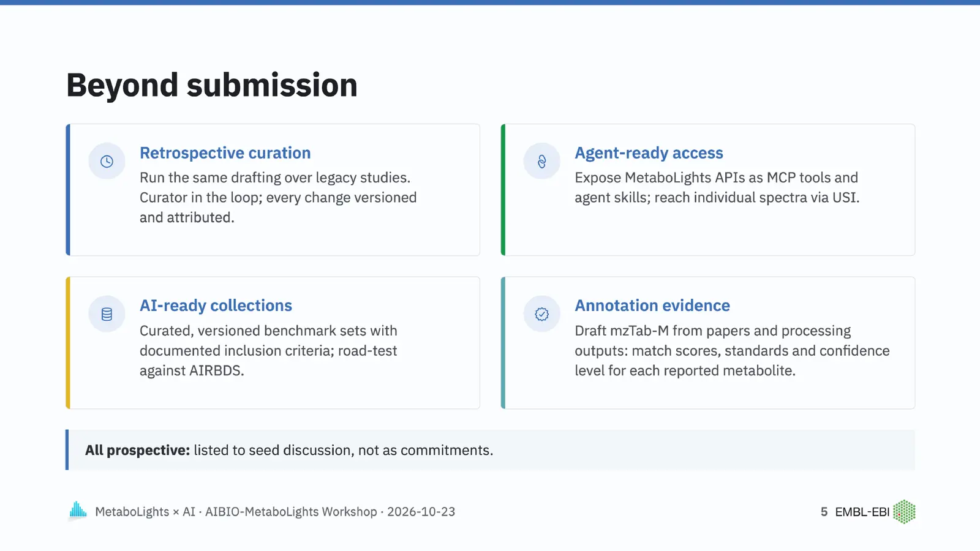980x551 pixels.
Task: Click the MetaboLights bar-chart logo in footer
Action: (78, 511)
